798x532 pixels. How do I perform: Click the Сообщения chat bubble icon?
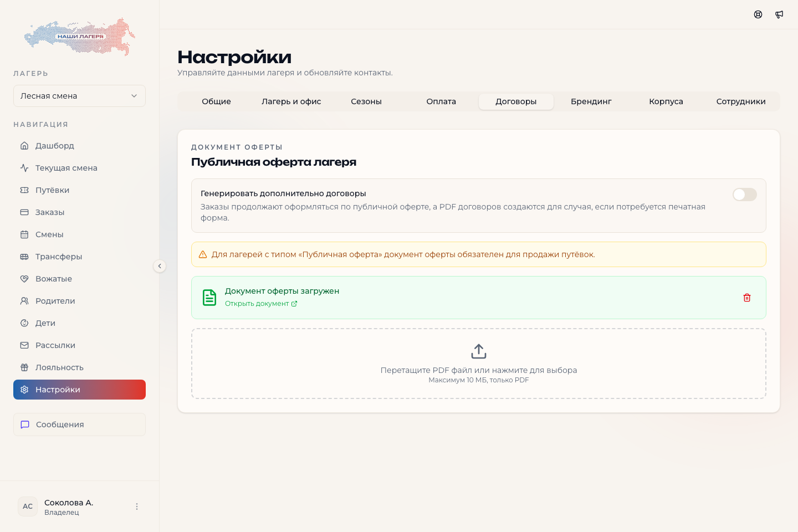click(25, 424)
